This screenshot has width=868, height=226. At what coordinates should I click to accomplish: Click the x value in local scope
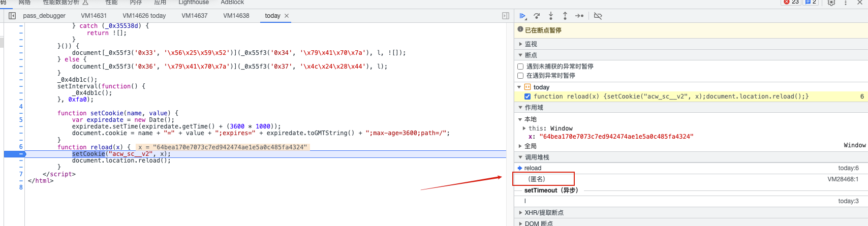pyautogui.click(x=616, y=137)
